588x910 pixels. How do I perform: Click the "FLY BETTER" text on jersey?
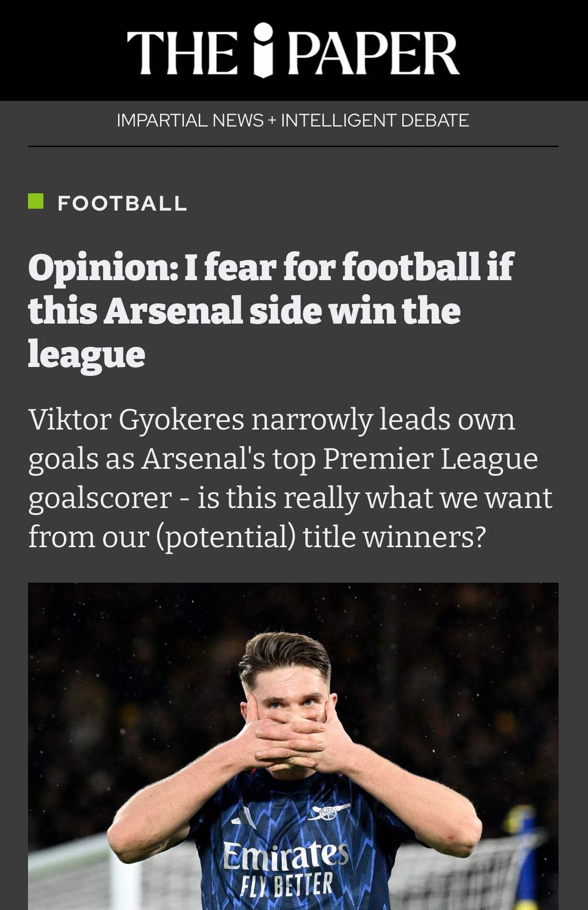pos(287,884)
